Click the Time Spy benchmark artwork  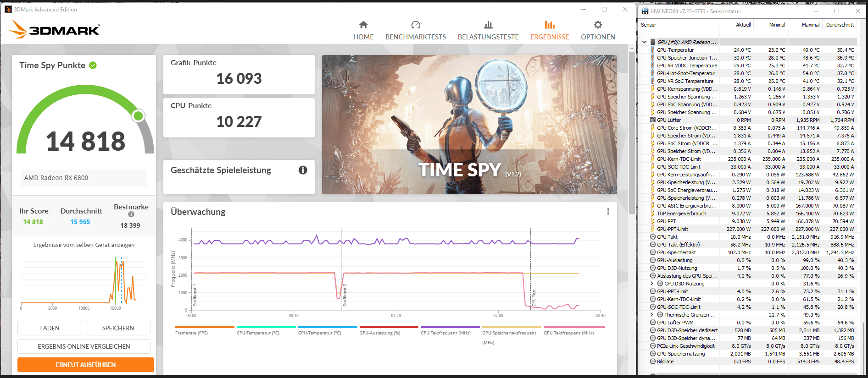coord(469,125)
